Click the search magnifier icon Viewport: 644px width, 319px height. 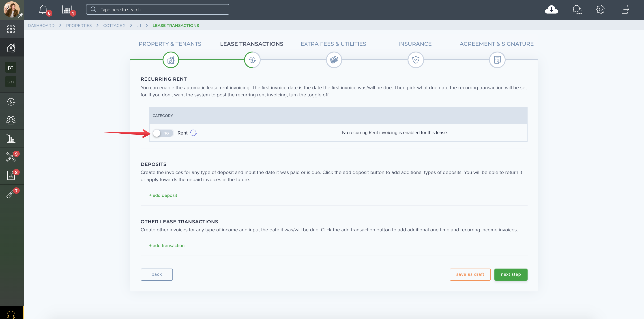[x=93, y=9]
